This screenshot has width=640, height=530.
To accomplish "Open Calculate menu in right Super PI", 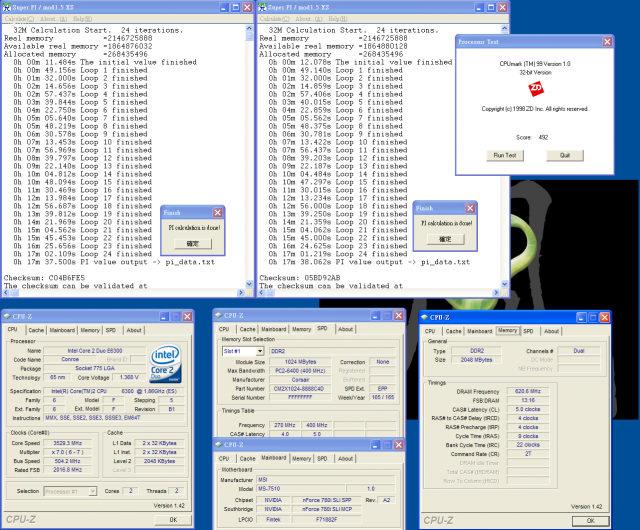I will point(275,19).
